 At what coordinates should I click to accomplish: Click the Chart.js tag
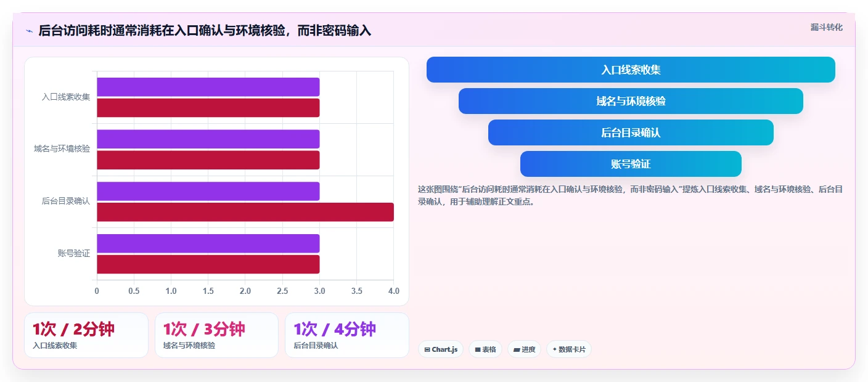441,349
